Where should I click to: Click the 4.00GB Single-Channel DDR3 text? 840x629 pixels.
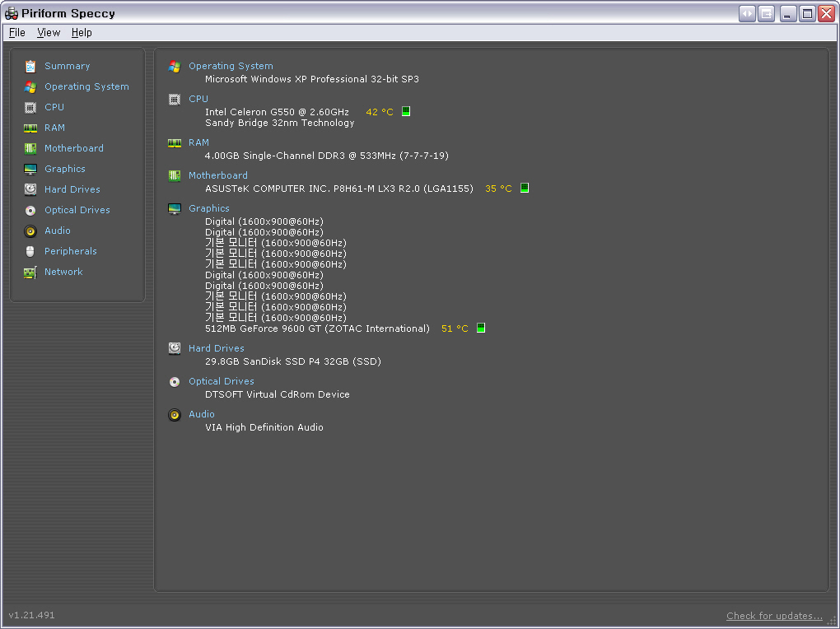click(x=327, y=156)
